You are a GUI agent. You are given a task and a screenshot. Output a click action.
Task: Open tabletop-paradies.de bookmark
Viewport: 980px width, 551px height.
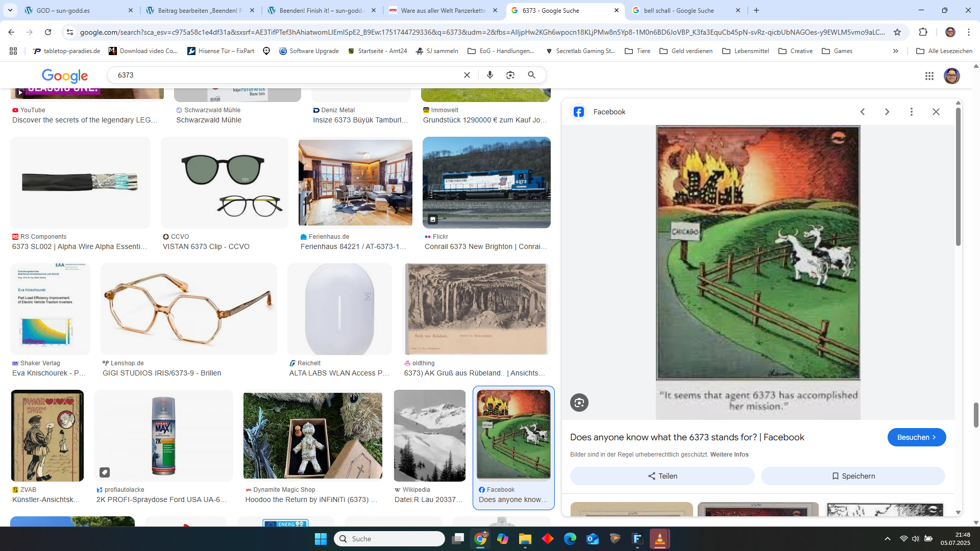pyautogui.click(x=66, y=51)
